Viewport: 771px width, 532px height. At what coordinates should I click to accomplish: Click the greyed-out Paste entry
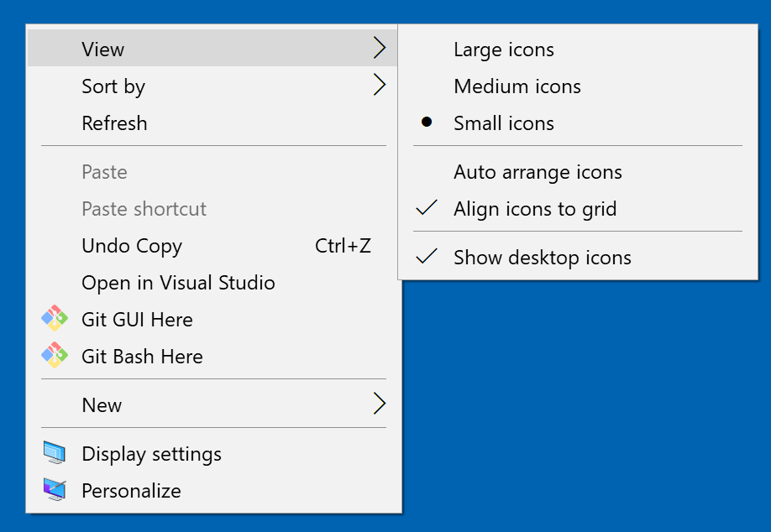point(212,172)
